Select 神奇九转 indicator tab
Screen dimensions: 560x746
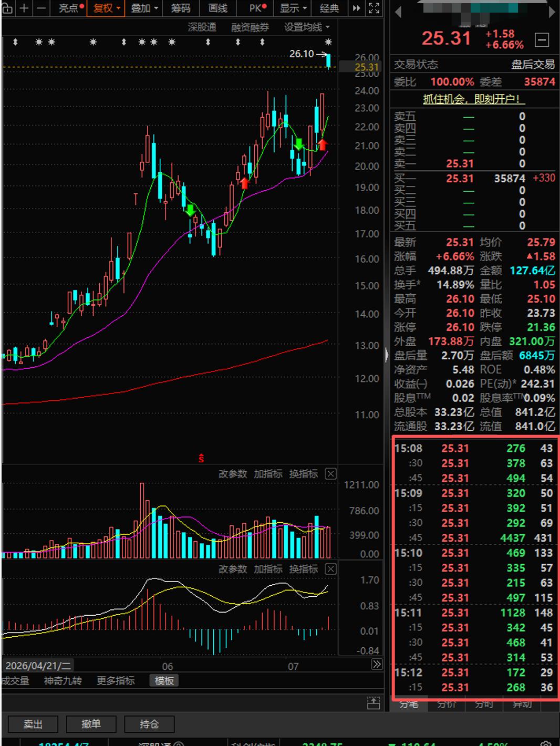coord(63,681)
